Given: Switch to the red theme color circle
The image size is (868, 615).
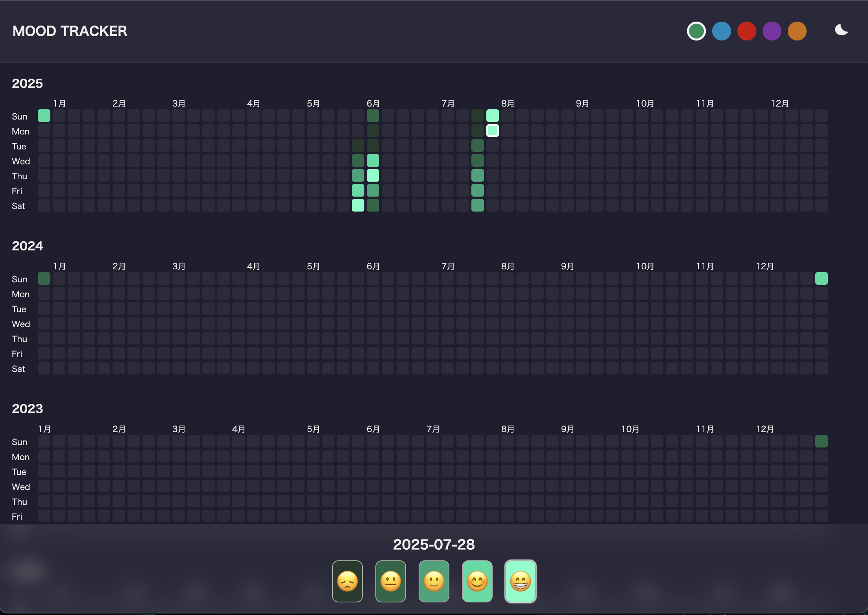Looking at the screenshot, I should coord(747,31).
